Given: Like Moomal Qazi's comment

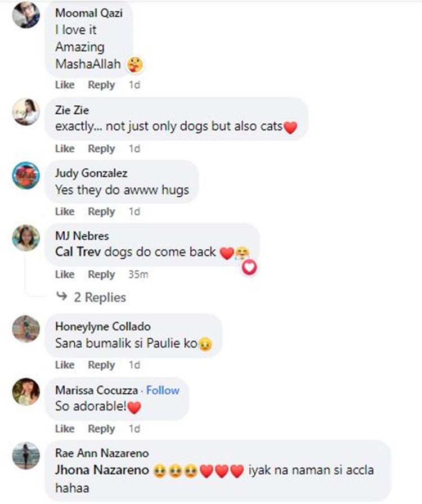Looking at the screenshot, I should (x=65, y=85).
